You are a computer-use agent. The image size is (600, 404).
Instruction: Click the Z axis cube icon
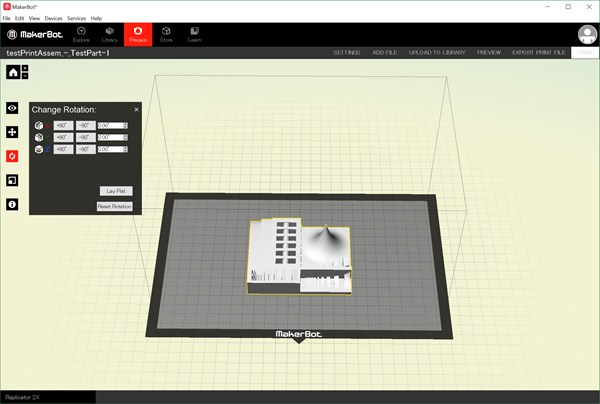39,149
